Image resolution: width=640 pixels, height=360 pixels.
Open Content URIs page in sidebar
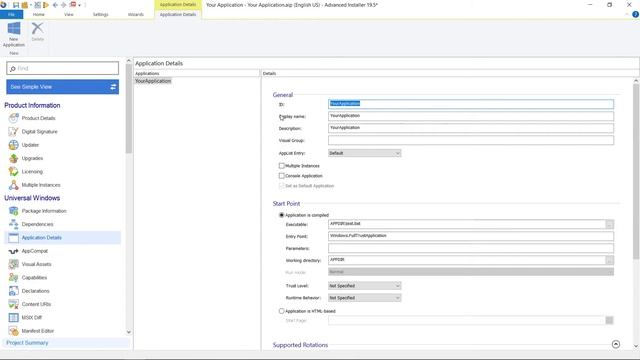click(x=36, y=304)
